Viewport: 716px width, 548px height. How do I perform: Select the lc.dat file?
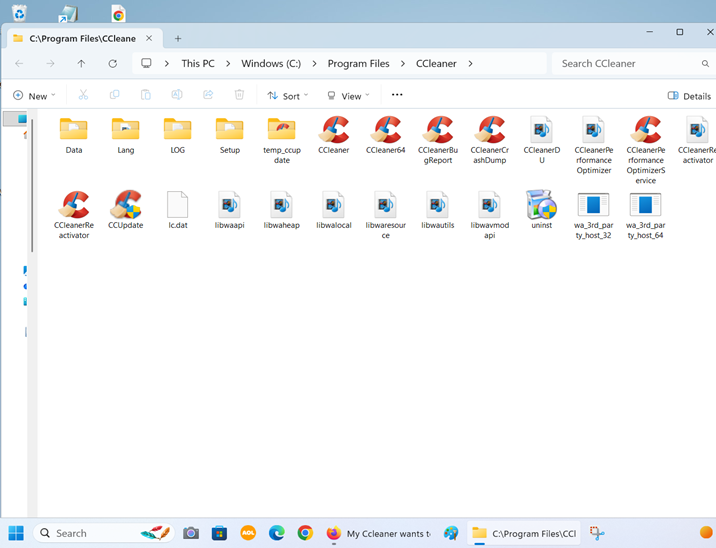(178, 205)
